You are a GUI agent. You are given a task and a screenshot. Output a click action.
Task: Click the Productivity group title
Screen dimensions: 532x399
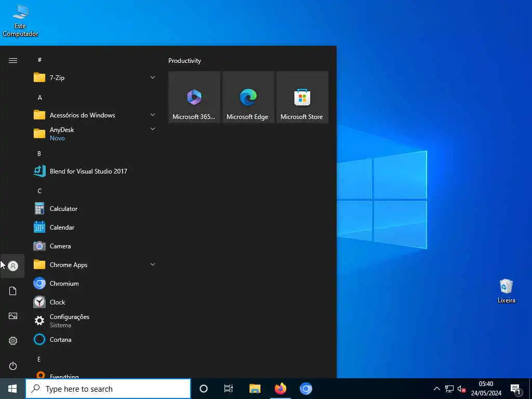click(184, 61)
